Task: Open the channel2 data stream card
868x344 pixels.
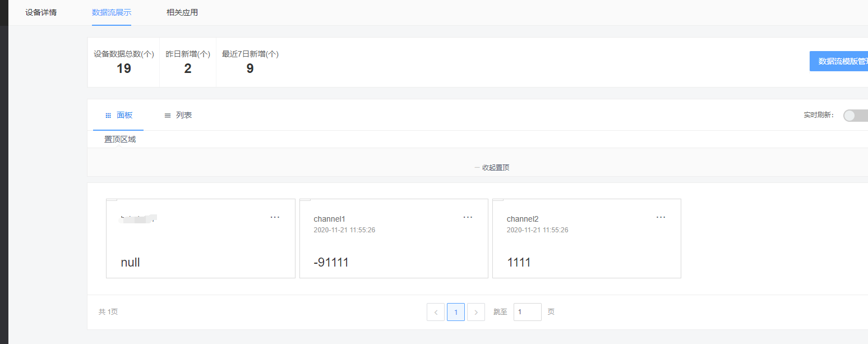Action: coord(587,238)
